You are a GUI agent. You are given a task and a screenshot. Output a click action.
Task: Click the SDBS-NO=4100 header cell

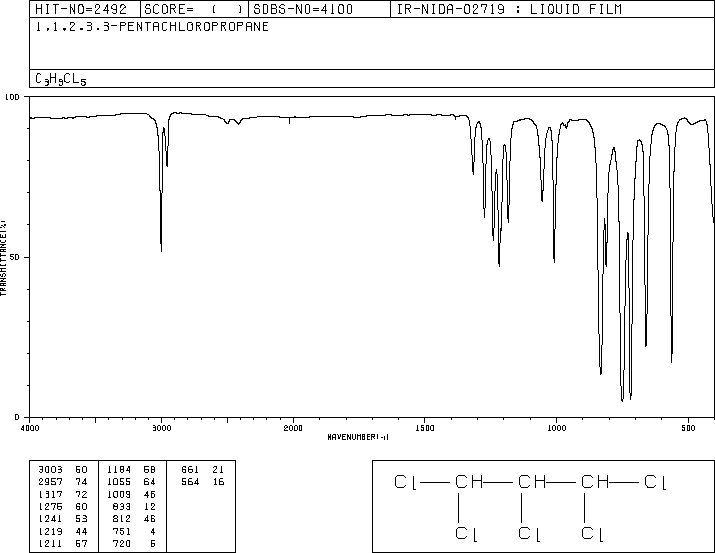point(303,9)
